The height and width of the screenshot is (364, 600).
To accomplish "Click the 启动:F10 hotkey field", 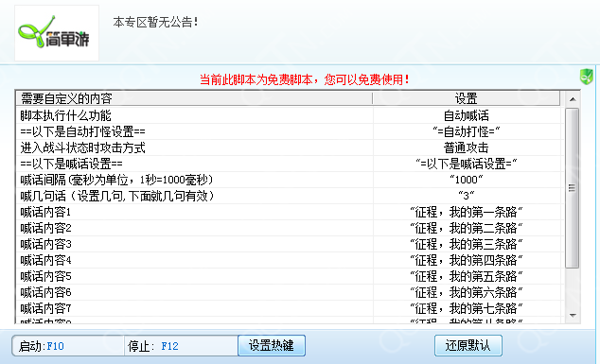I will (x=68, y=346).
